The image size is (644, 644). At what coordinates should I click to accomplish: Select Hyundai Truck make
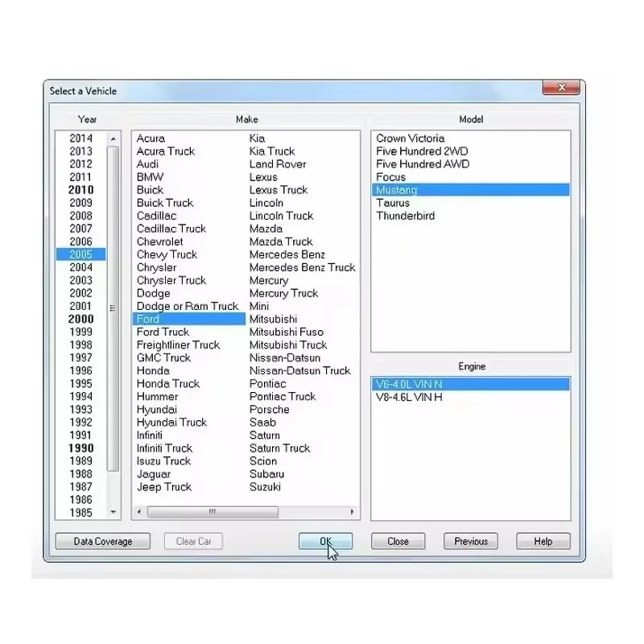171,422
